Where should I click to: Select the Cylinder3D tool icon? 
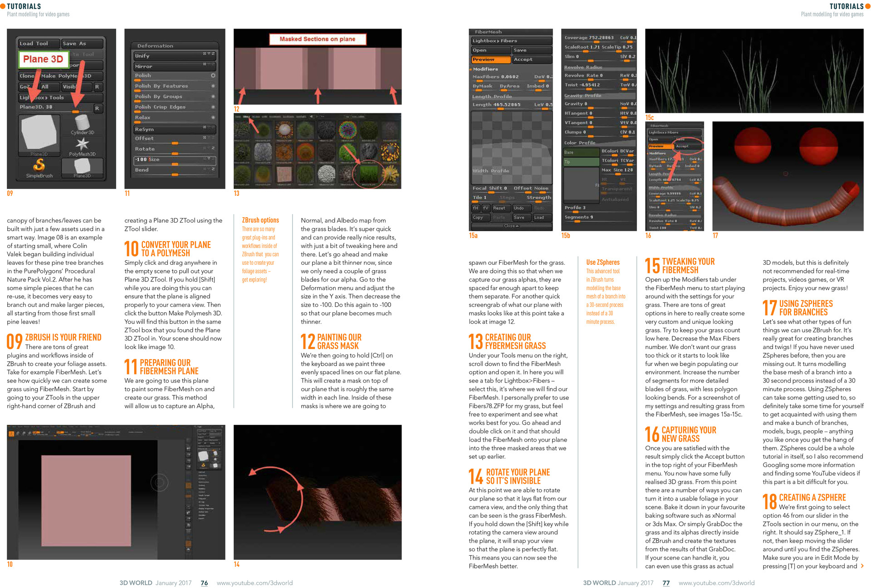tap(82, 123)
